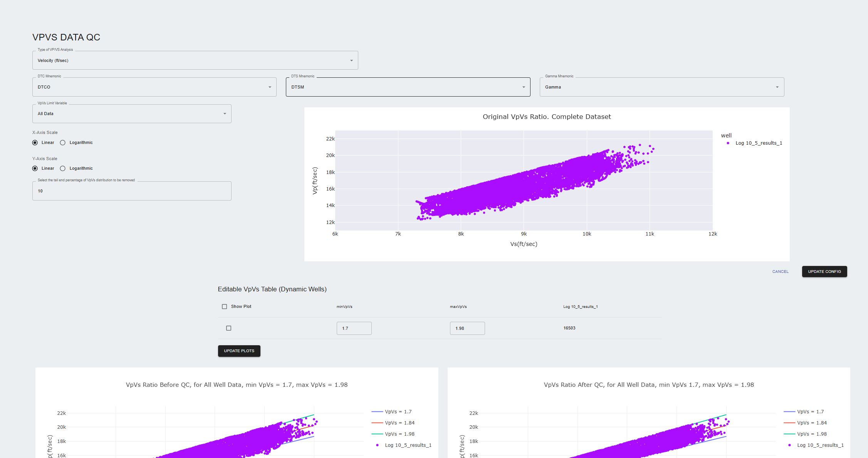
Task: Expand the DTC Mnemonic dropdown arrow
Action: 270,87
